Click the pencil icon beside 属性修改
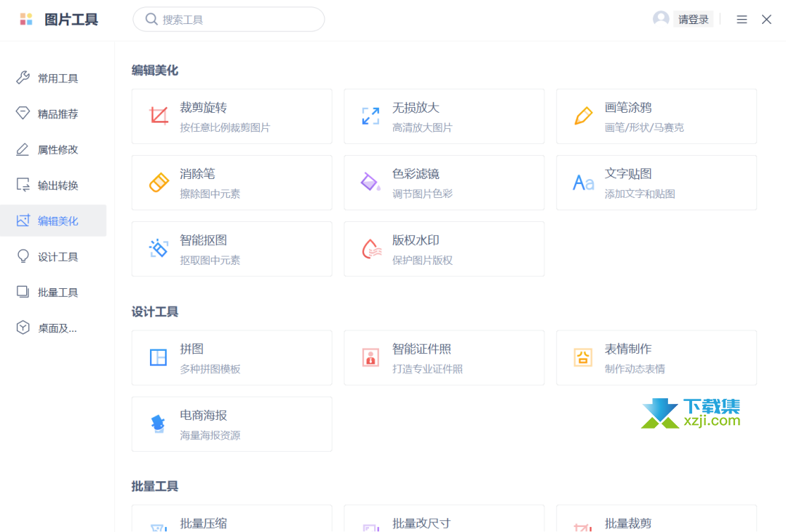Screen dimensions: 786x532 point(23,149)
